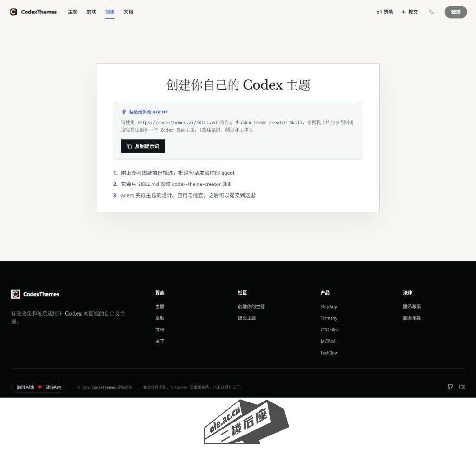Click the ticket icon in footer corner

pos(462,387)
